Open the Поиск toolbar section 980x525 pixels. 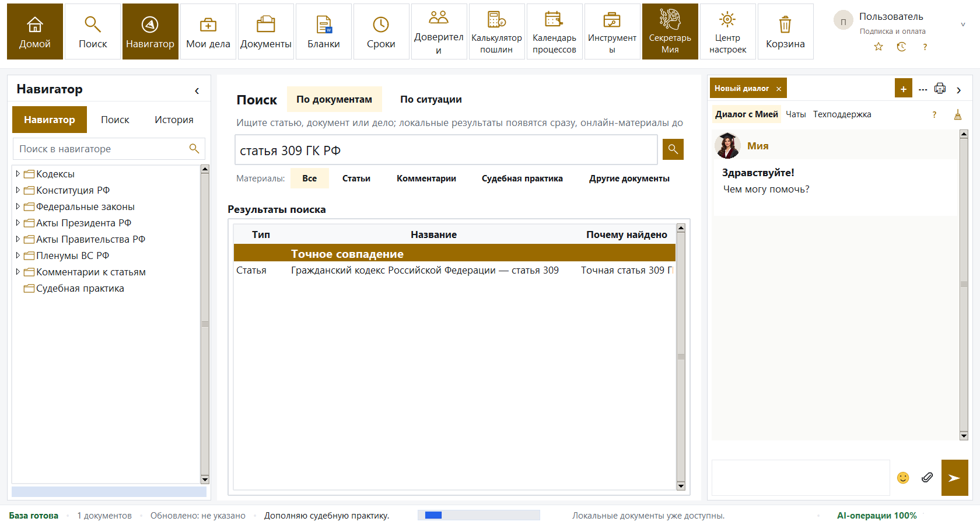tap(93, 32)
